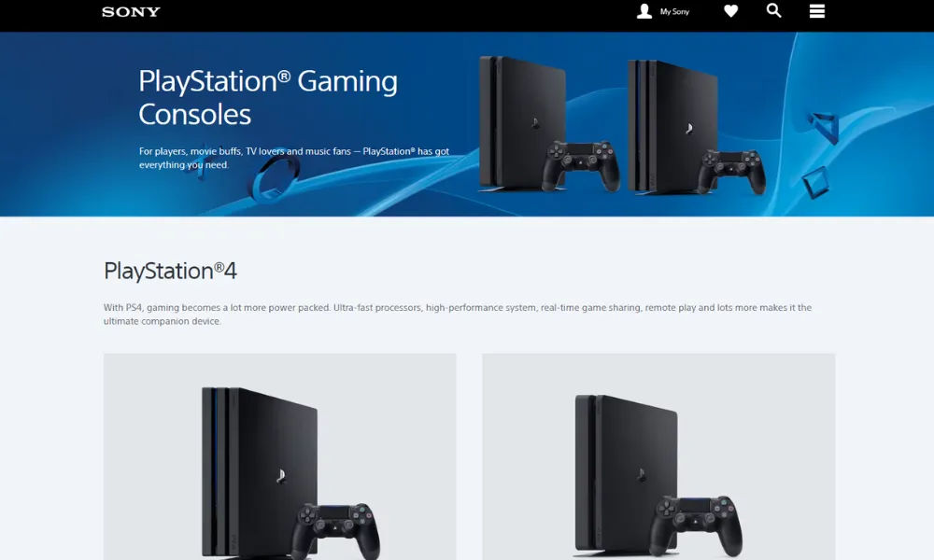Click the My Sony text link
The width and height of the screenshot is (934, 560).
click(674, 11)
